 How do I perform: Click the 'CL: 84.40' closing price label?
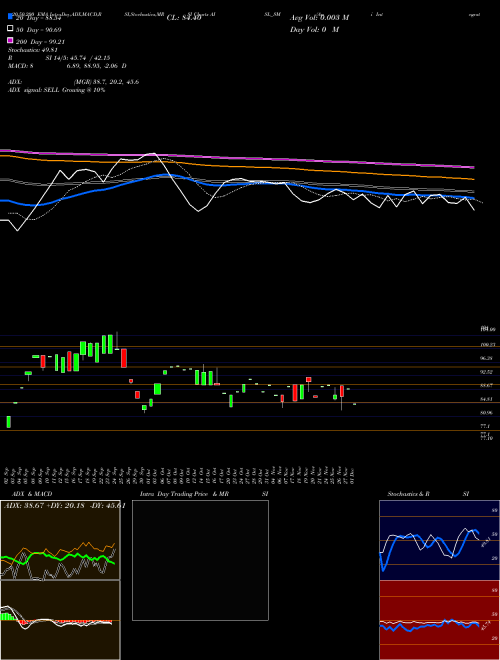tap(184, 18)
